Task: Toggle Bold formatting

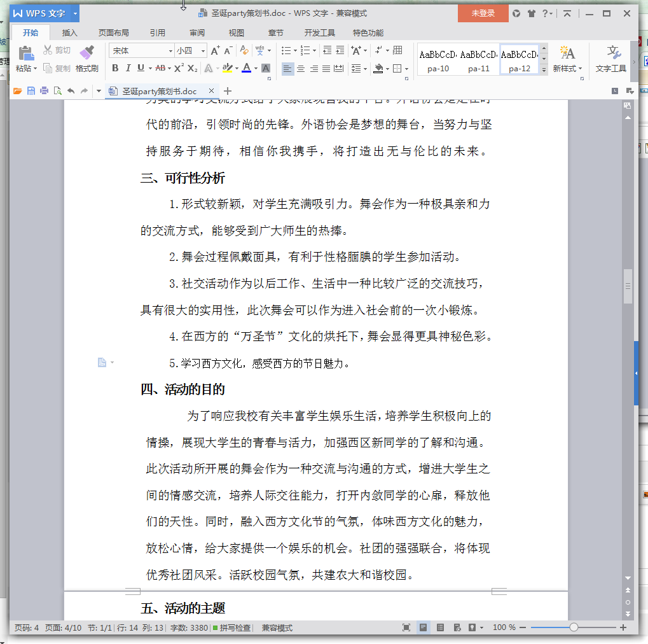Action: [115, 68]
